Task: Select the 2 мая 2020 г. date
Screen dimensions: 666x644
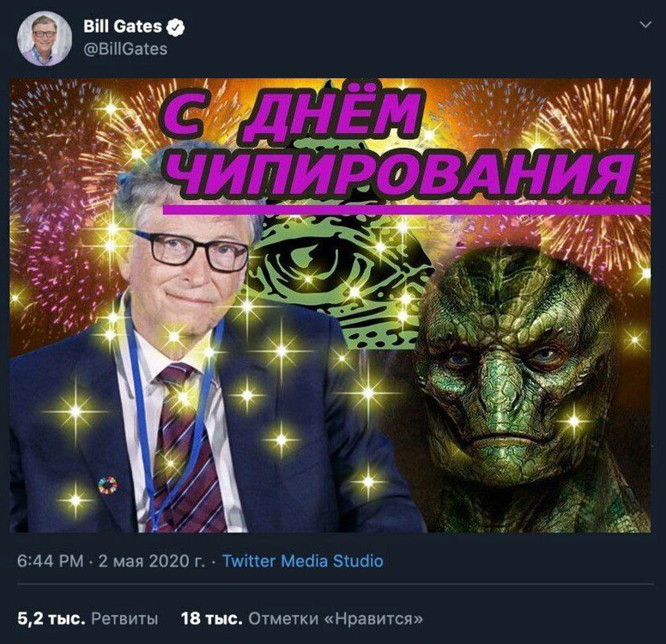Action: point(152,561)
